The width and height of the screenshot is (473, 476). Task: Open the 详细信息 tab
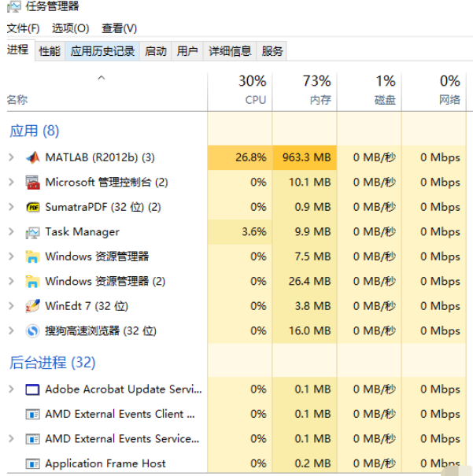tap(230, 51)
